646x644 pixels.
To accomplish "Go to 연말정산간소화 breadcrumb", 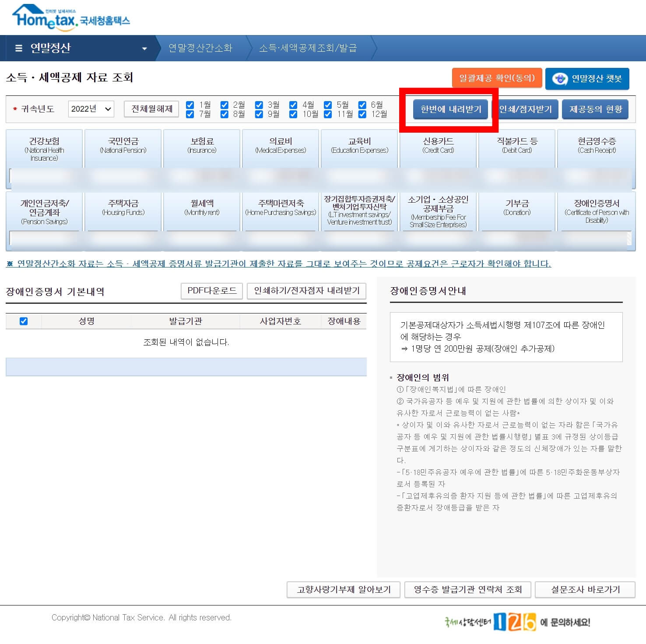I will (200, 48).
